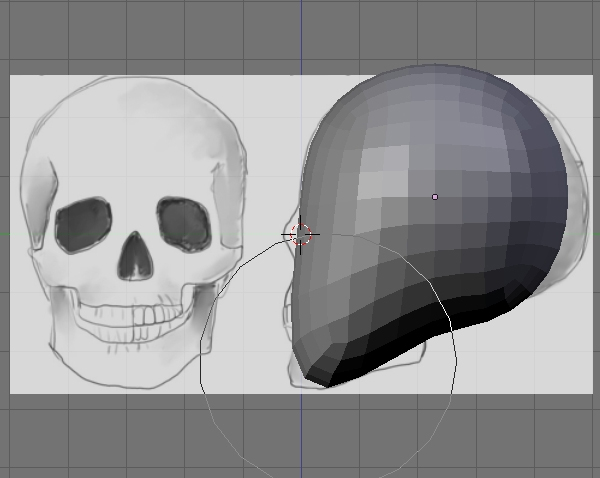
Task: Click the blue vertical axis line above image
Action: 301,37
